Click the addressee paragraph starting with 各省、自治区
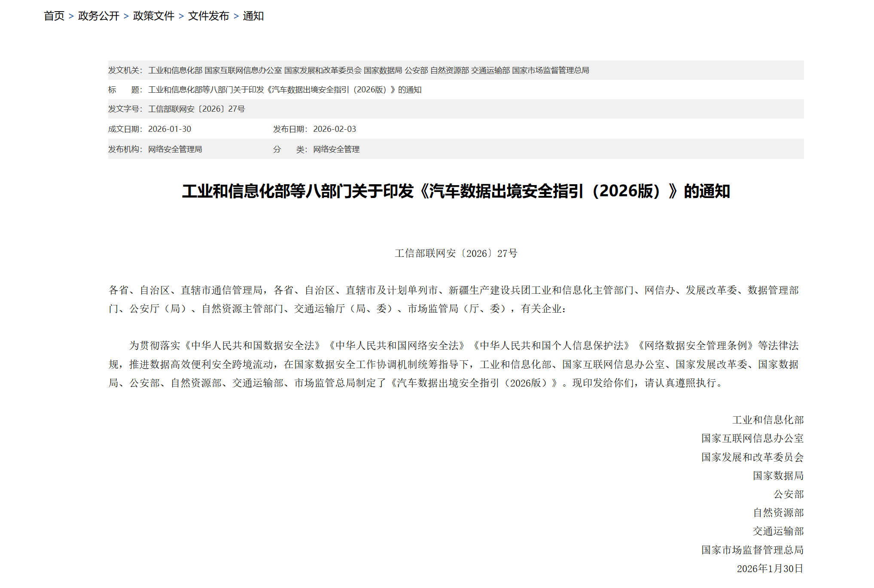The height and width of the screenshot is (588, 874). [454, 299]
